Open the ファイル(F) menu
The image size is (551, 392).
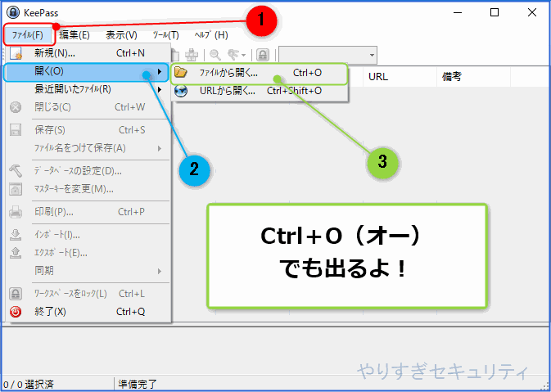pos(28,35)
